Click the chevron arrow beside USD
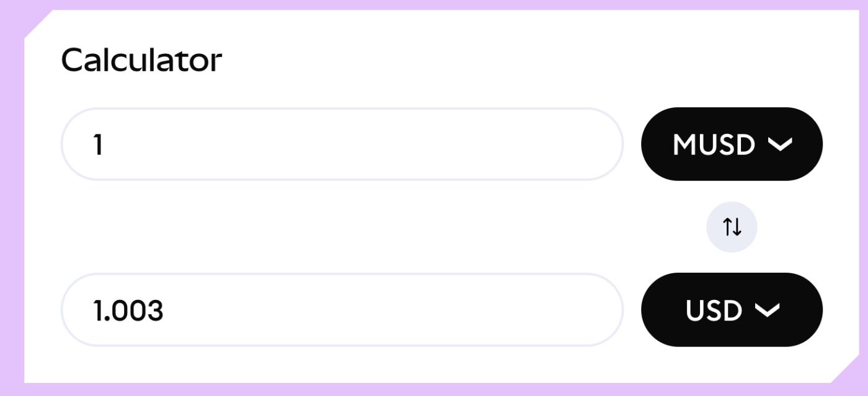 [767, 310]
